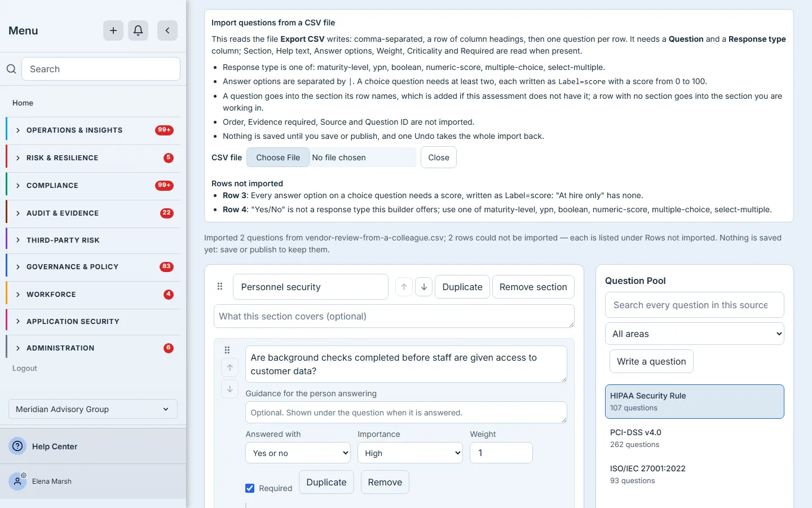Expand the Compliance menu group
812x508 pixels.
tap(93, 186)
